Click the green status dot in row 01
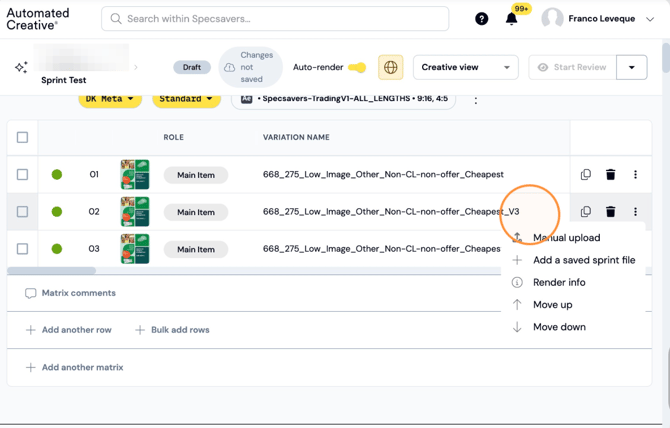This screenshot has height=428, width=670. pyautogui.click(x=57, y=174)
